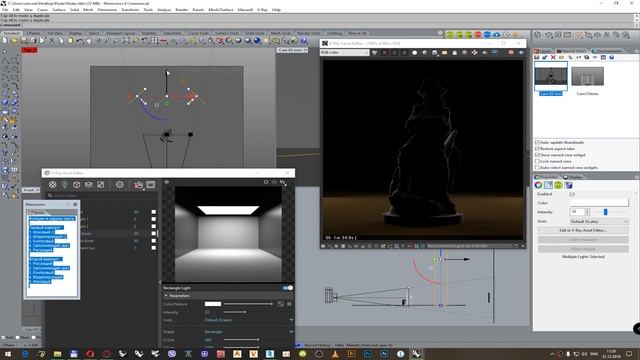
Task: Click the Copy icon in the Standard toolbar
Action: point(61,40)
